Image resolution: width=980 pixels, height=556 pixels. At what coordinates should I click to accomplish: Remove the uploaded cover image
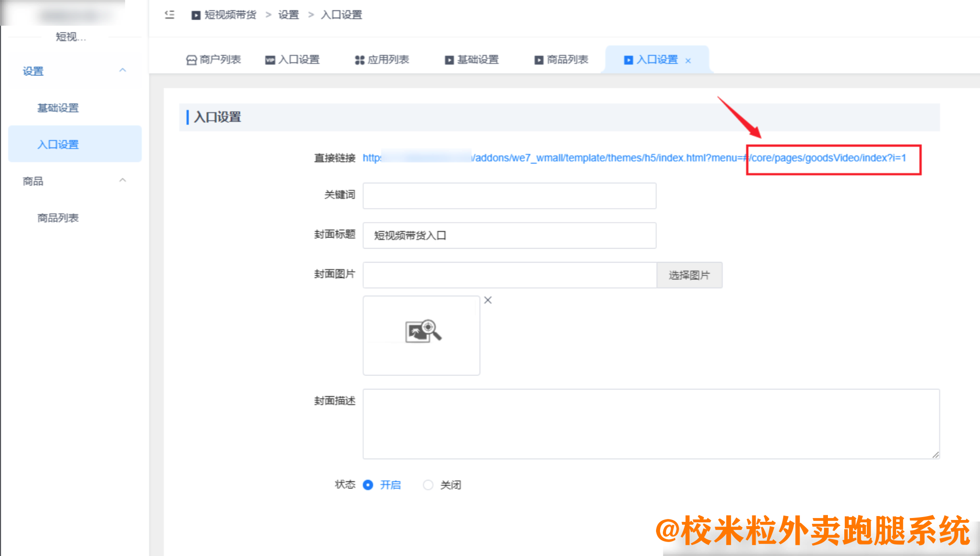tap(488, 300)
